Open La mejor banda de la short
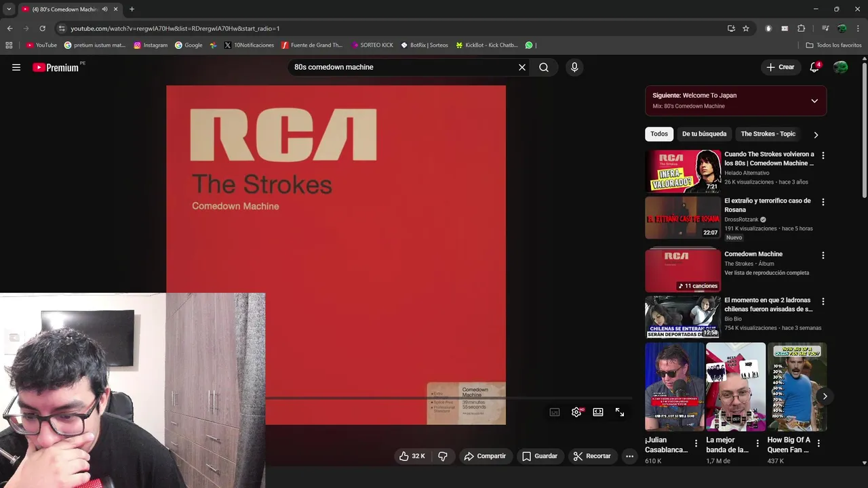This screenshot has width=868, height=488. 736,386
